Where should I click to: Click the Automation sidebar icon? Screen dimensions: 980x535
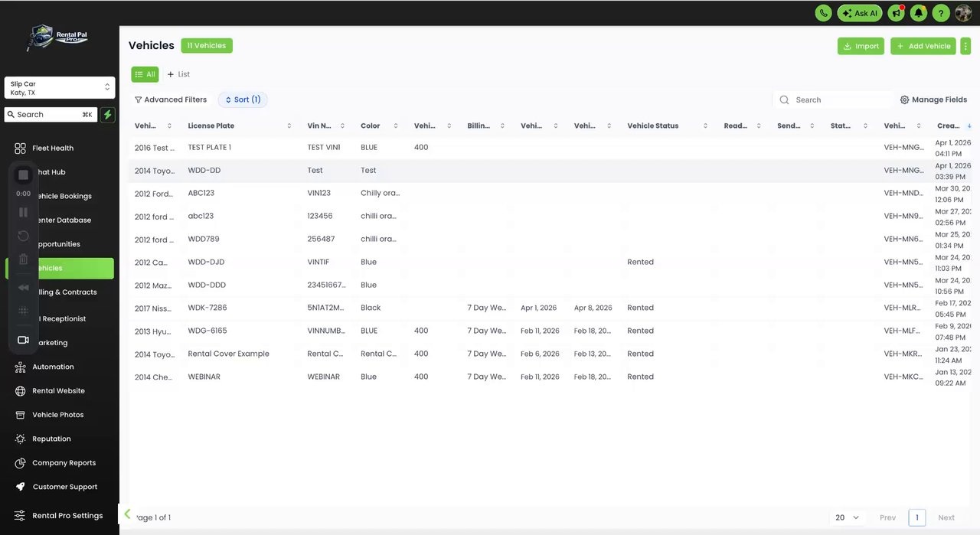click(21, 367)
